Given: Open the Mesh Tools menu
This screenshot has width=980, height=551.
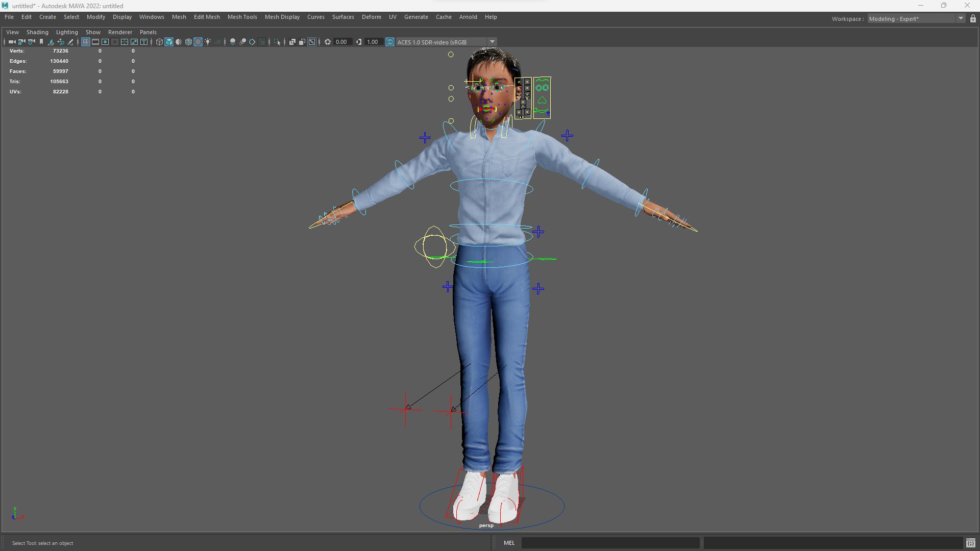Looking at the screenshot, I should 242,17.
